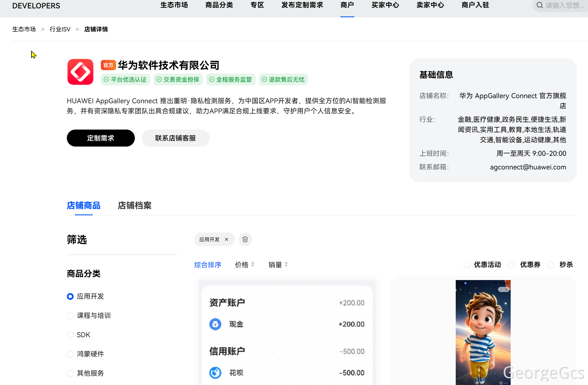The image size is (588, 385).
Task: Click the 联系店铺客服 button
Action: tap(175, 138)
